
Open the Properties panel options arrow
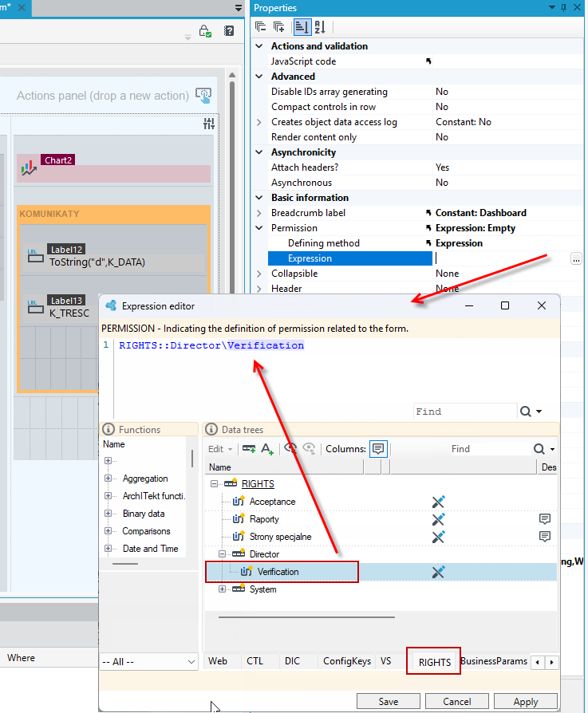click(x=551, y=7)
